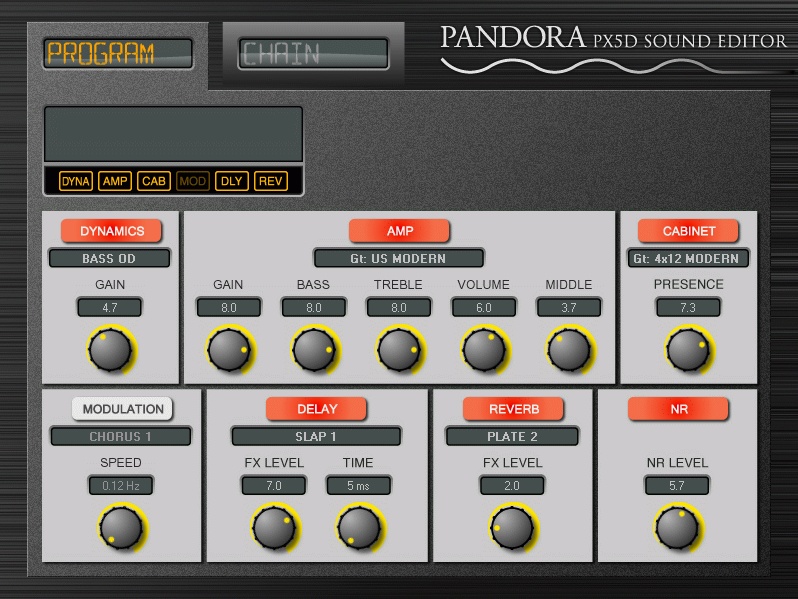Click the blank program name display
The height and width of the screenshot is (599, 798).
tap(174, 134)
